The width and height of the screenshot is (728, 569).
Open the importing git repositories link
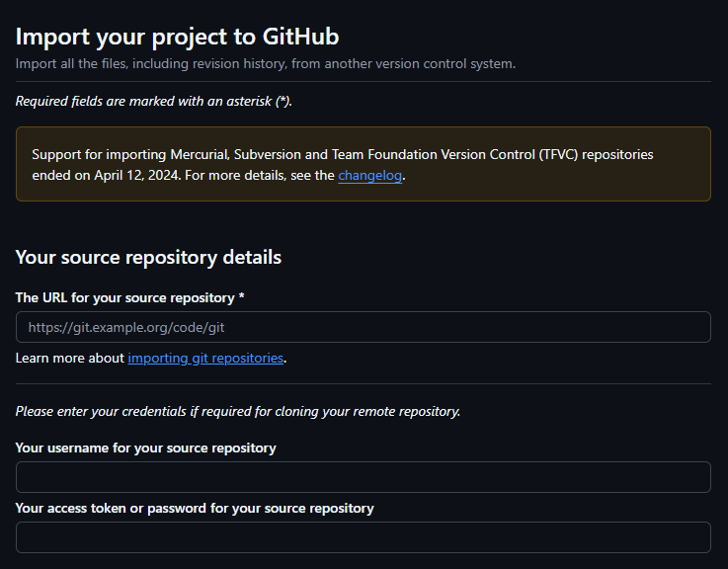205,359
